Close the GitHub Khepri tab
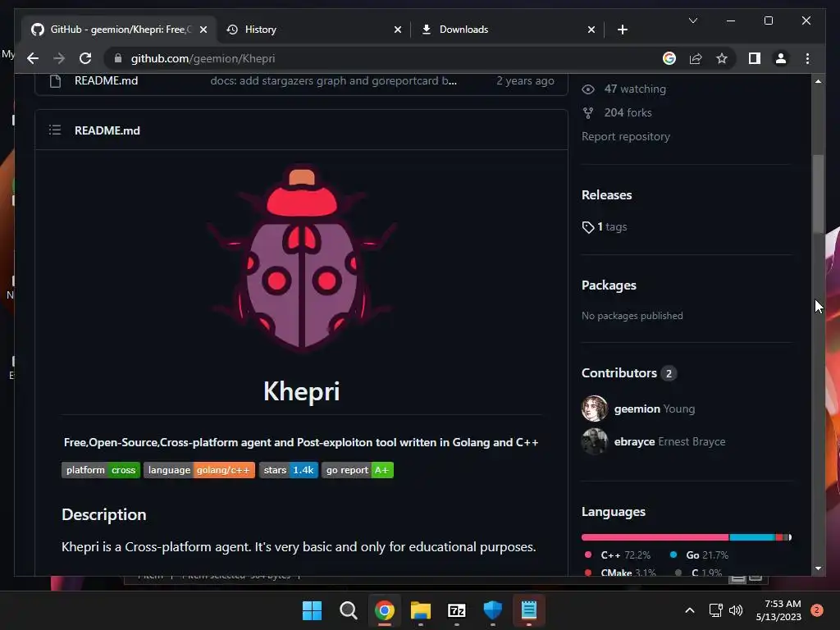The image size is (840, 630). coord(203,30)
